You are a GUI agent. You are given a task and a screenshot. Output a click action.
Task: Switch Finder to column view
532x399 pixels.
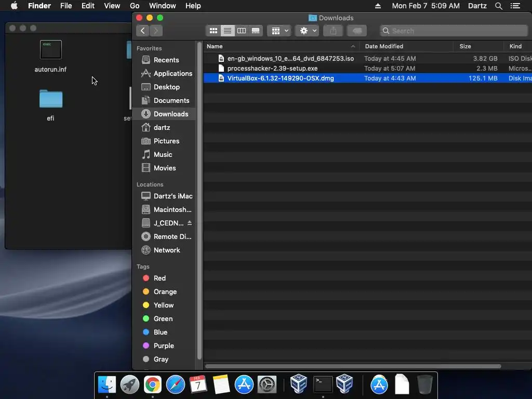[242, 31]
